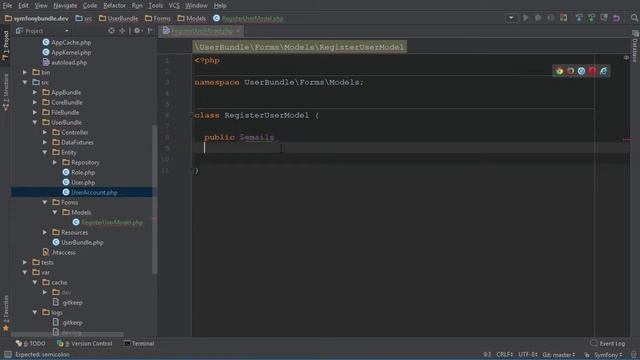The width and height of the screenshot is (640, 360).
Task: Click the Project panel vertical scrollbar
Action: (154, 200)
